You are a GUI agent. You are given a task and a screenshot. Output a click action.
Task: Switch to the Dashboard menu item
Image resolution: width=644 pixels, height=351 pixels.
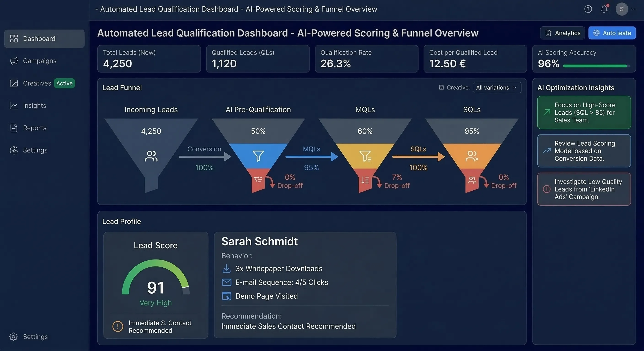[39, 38]
